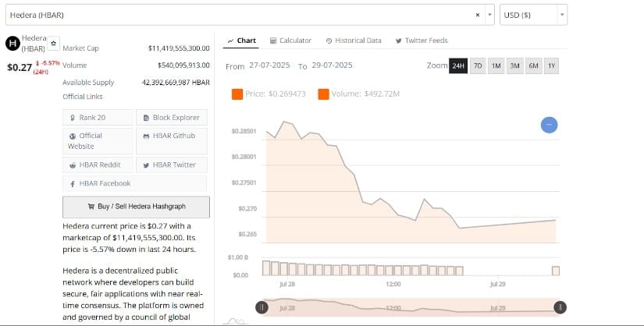Set the To date field 29-07-2025
The width and height of the screenshot is (644, 326).
coord(332,66)
